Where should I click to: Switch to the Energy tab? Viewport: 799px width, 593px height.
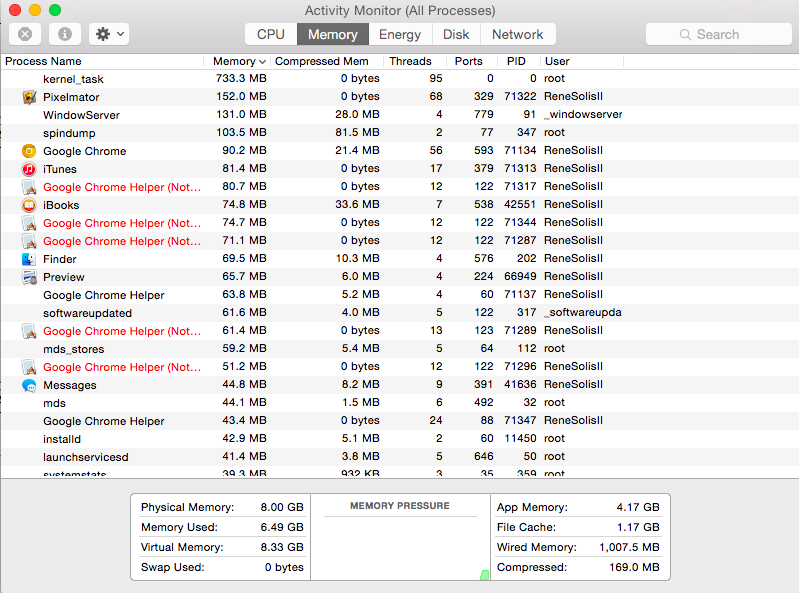(400, 34)
